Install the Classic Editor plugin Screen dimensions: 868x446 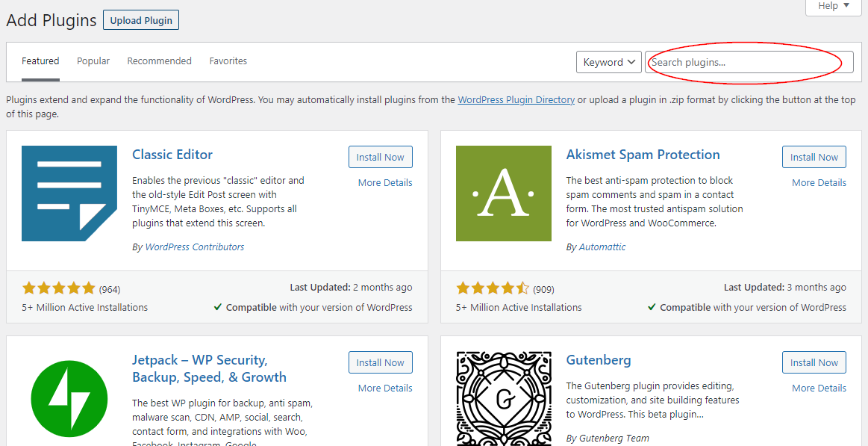coord(381,158)
